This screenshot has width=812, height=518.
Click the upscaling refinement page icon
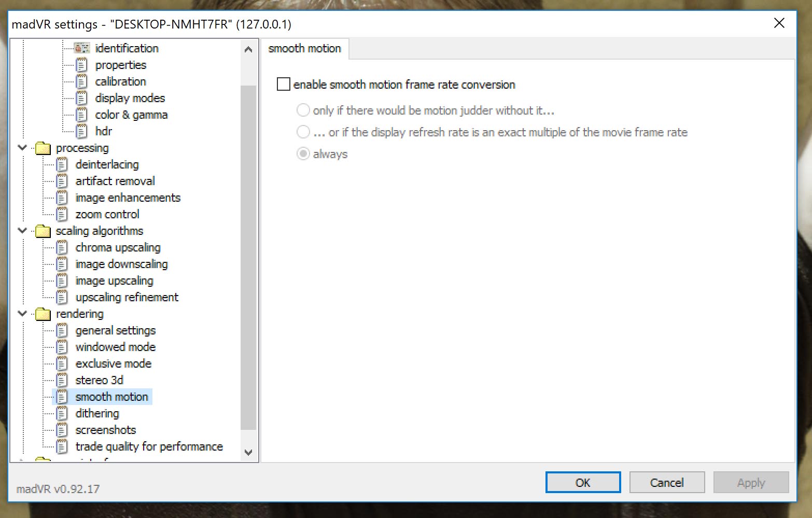62,297
